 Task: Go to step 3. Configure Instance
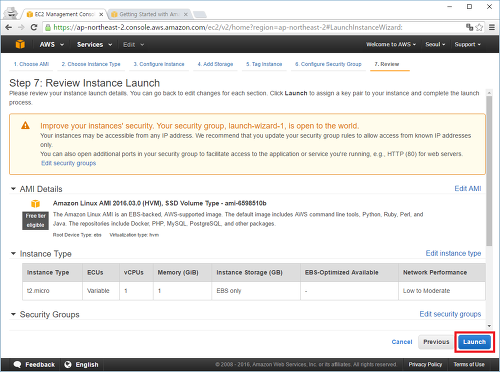[x=159, y=64]
